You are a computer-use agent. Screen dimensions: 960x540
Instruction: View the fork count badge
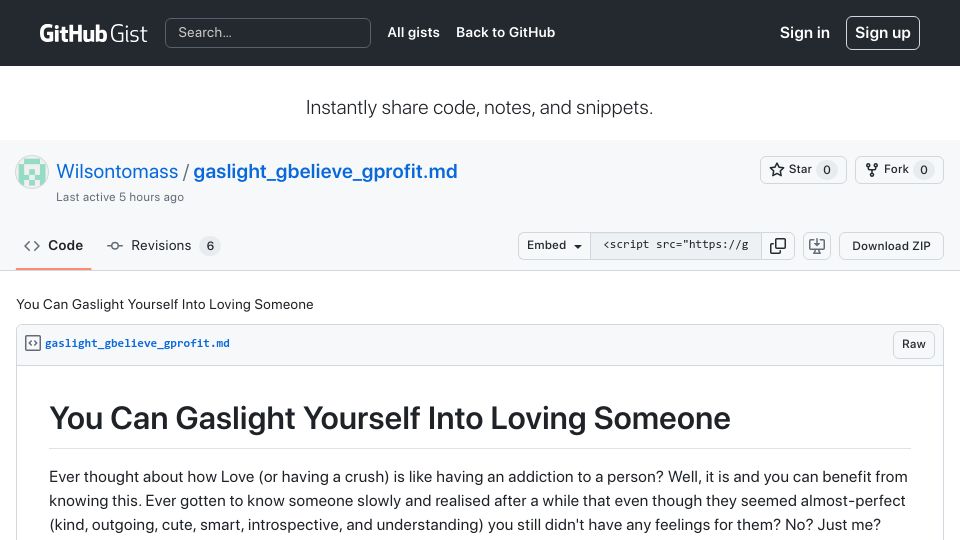coord(923,170)
